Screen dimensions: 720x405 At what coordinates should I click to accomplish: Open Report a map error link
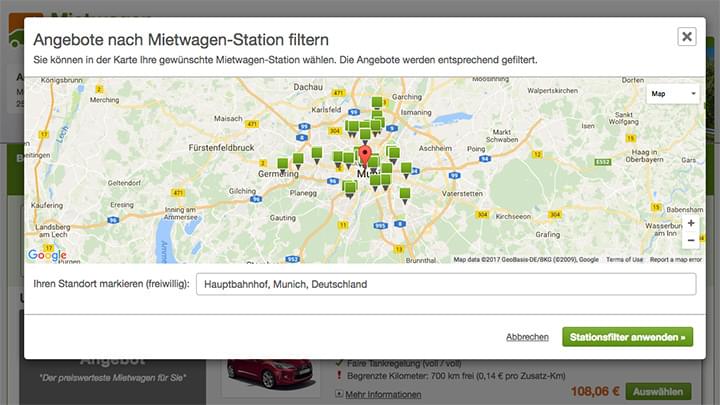click(675, 259)
